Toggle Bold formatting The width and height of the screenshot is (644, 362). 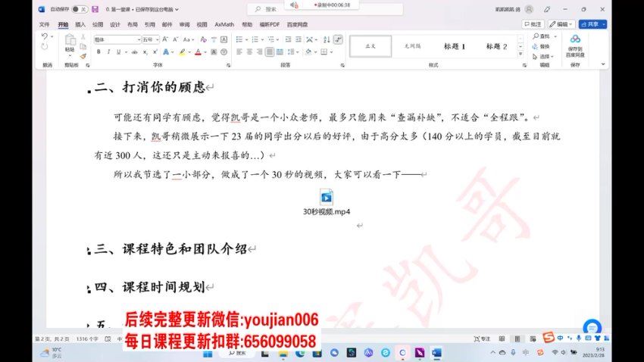click(98, 52)
